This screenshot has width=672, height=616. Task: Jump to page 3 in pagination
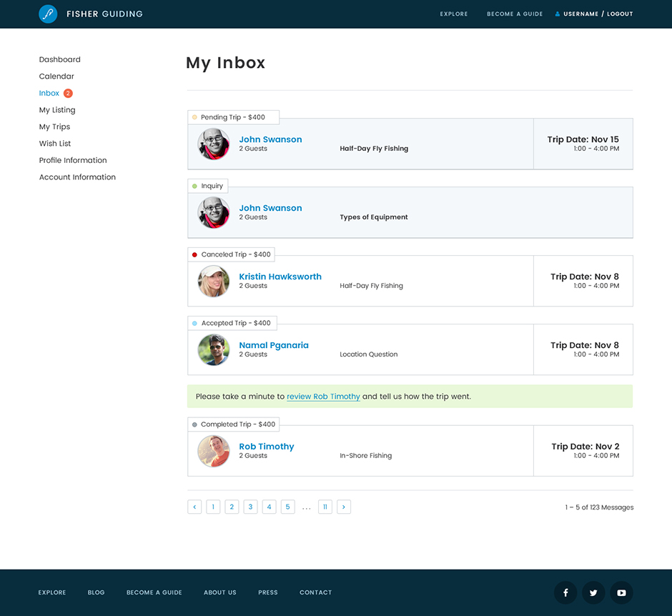click(x=250, y=507)
